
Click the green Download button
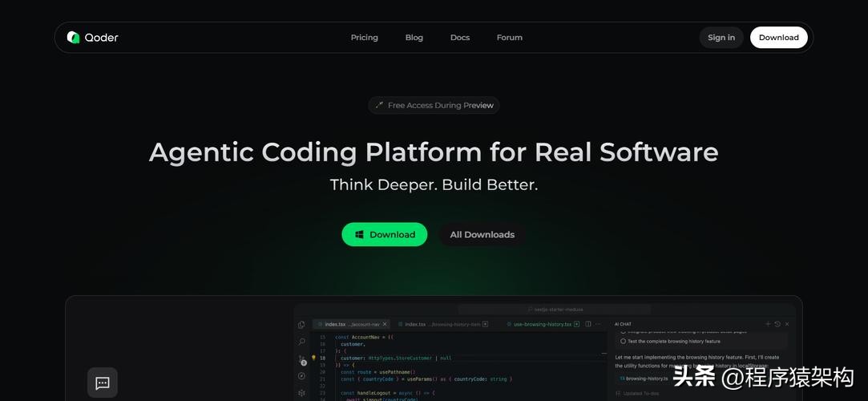(384, 234)
